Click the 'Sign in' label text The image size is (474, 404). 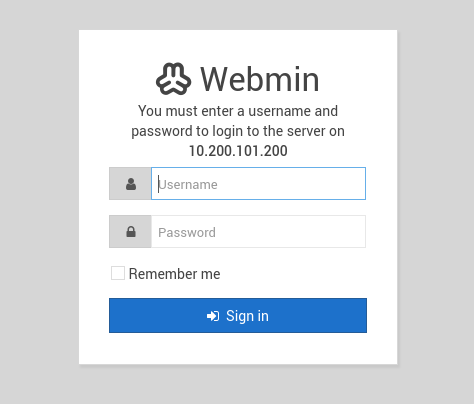[x=247, y=316]
